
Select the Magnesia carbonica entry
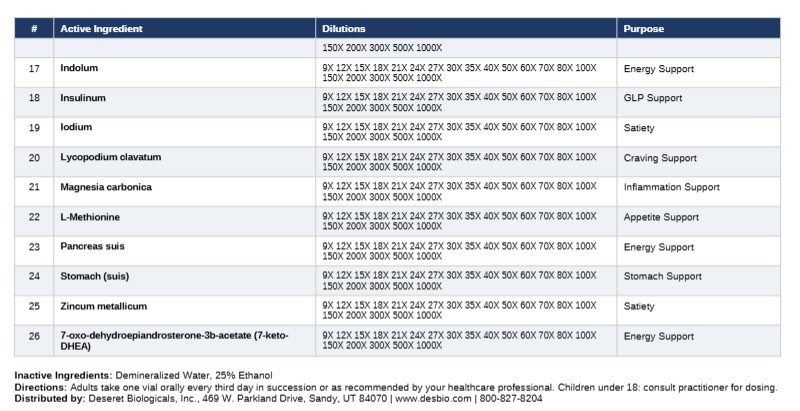[108, 187]
